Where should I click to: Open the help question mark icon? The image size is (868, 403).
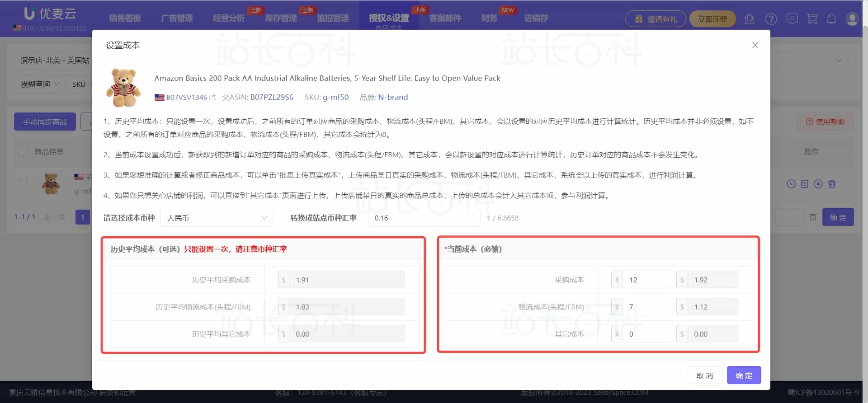(x=771, y=19)
